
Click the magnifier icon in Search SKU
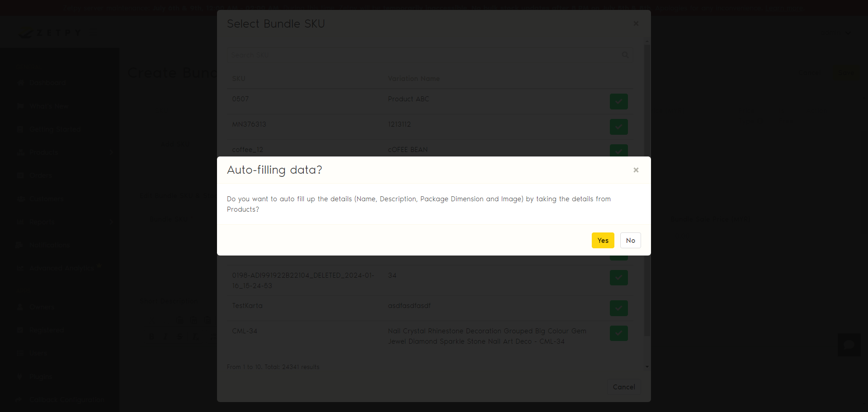click(625, 55)
